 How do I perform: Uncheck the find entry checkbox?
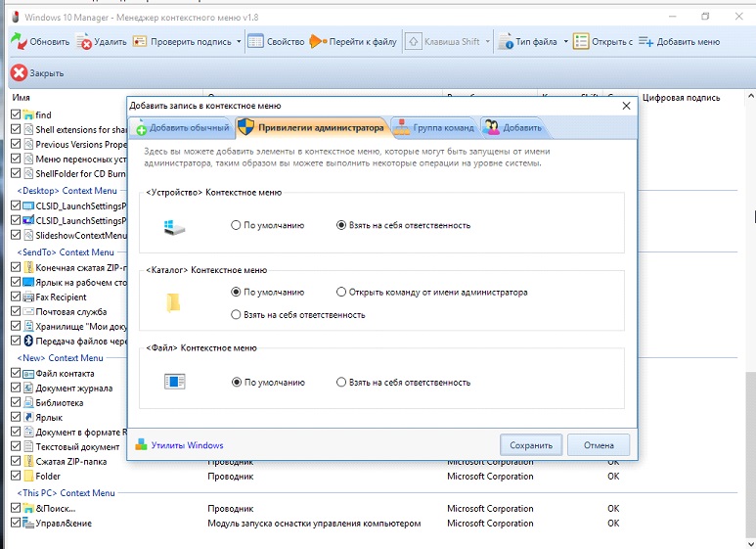click(x=16, y=114)
